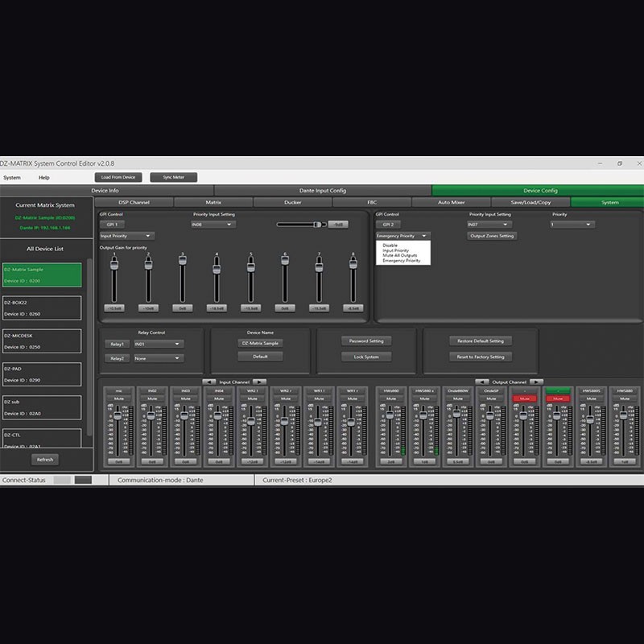Page output channels left with arrow
This screenshot has height=644, width=644.
point(481,382)
